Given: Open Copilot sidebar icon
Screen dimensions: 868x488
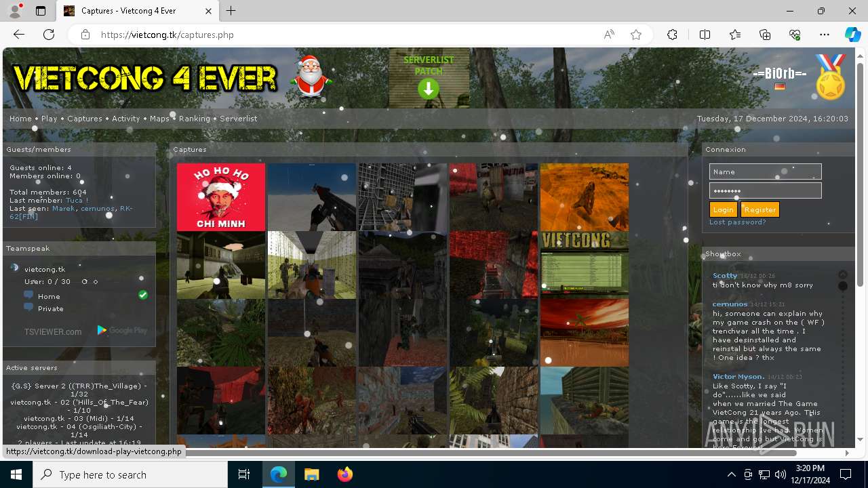Looking at the screenshot, I should 852,35.
